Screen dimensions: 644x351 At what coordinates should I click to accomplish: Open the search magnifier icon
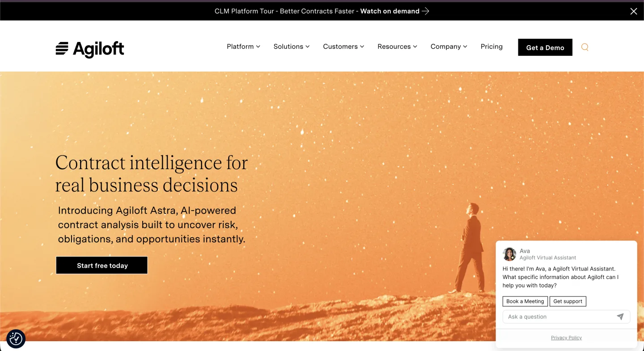pyautogui.click(x=585, y=47)
